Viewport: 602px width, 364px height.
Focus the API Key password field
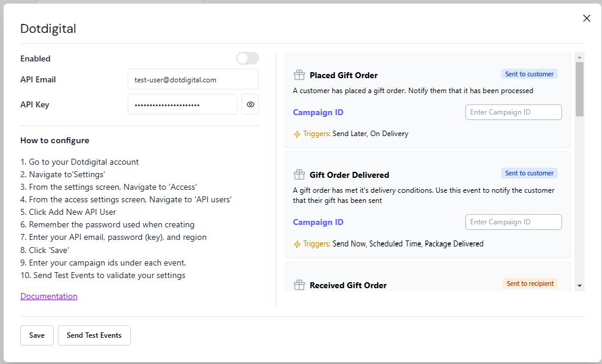[183, 104]
